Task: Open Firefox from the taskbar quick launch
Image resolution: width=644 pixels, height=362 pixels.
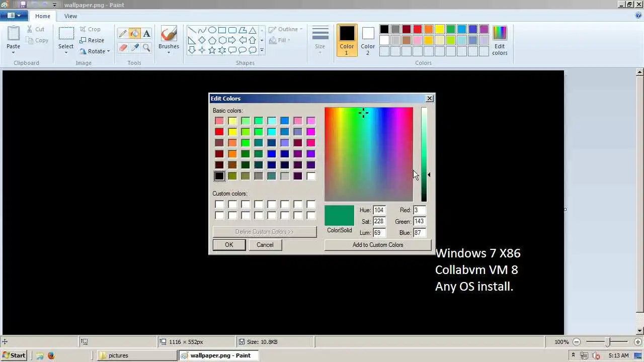Action: click(51, 355)
